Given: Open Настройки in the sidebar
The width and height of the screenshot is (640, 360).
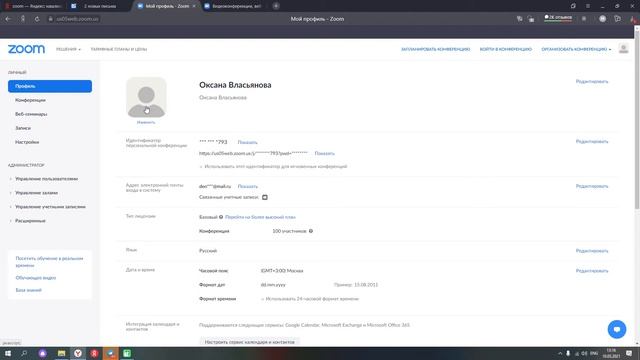Looking at the screenshot, I should tap(27, 142).
